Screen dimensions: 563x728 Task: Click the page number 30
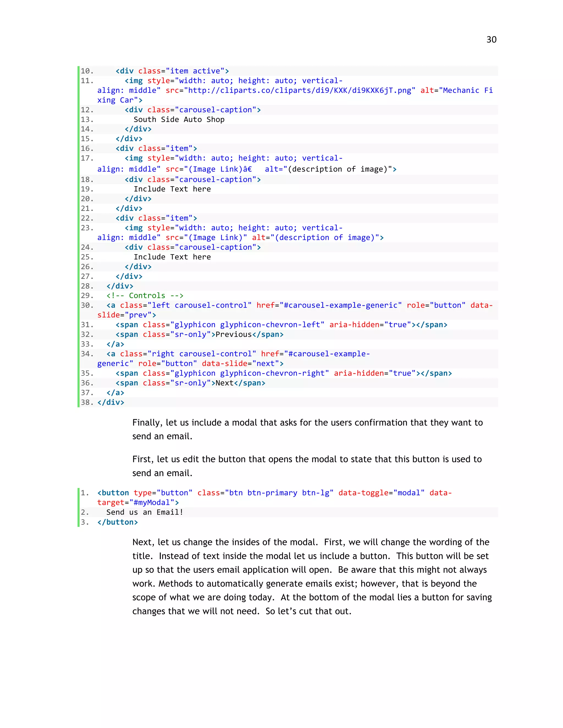click(x=491, y=40)
